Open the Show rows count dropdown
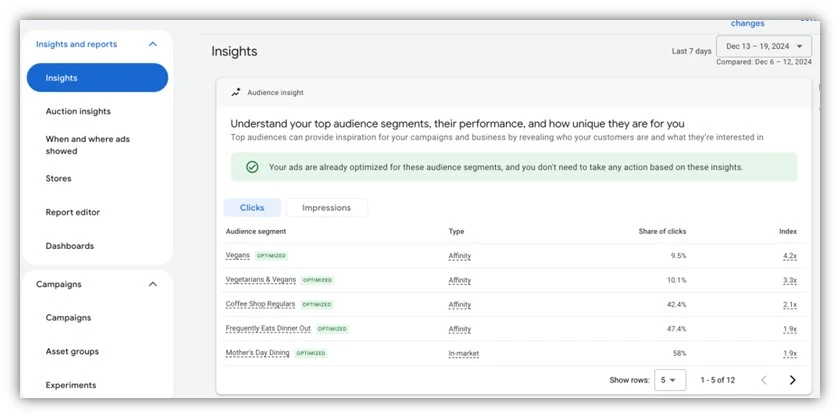Screen dimensions: 840x418 click(670, 380)
